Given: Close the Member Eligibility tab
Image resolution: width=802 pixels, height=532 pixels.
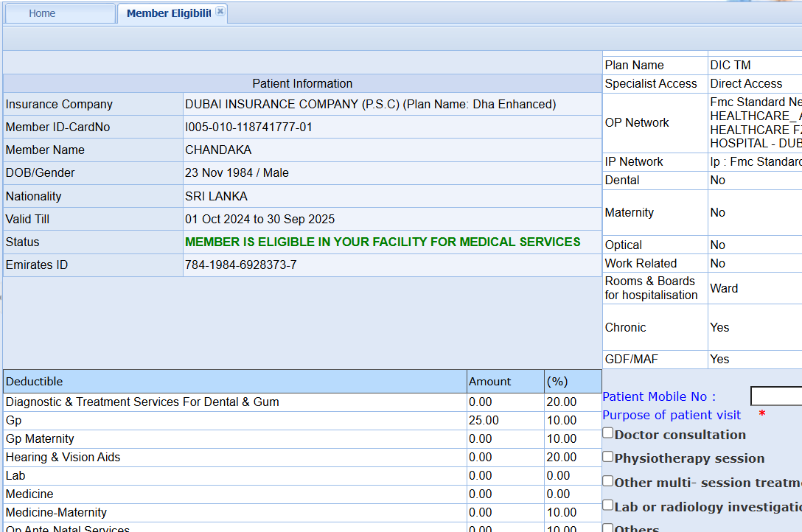Looking at the screenshot, I should (220, 12).
